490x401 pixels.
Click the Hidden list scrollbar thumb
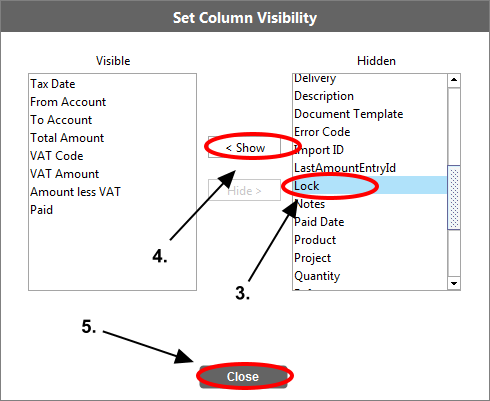(x=454, y=197)
